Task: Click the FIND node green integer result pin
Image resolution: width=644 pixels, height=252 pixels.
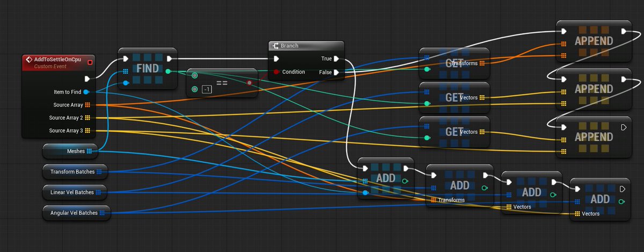Action: 169,71
